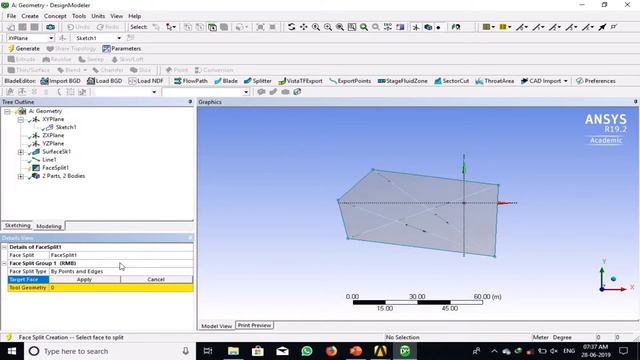This screenshot has height=360, width=640.
Task: Click the Load NDF tool
Action: click(x=146, y=81)
